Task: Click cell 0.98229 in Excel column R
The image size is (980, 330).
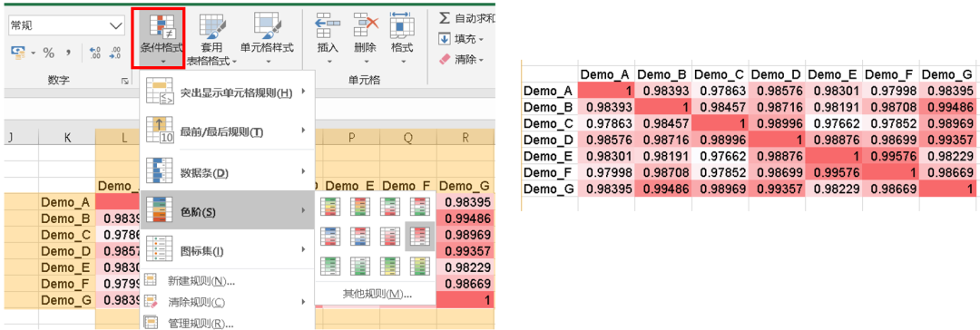Action: pos(465,267)
